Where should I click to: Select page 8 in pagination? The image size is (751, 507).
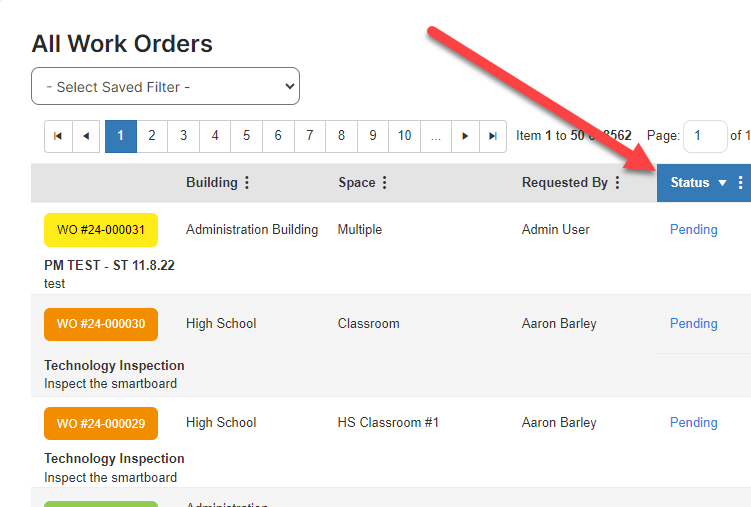tap(341, 136)
